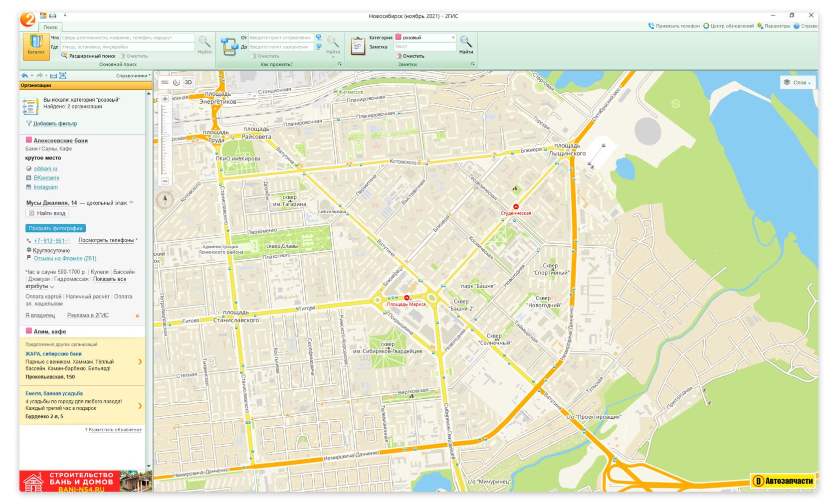The height and width of the screenshot is (504, 838).
Task: Click Добавить фильтр link
Action: (55, 124)
